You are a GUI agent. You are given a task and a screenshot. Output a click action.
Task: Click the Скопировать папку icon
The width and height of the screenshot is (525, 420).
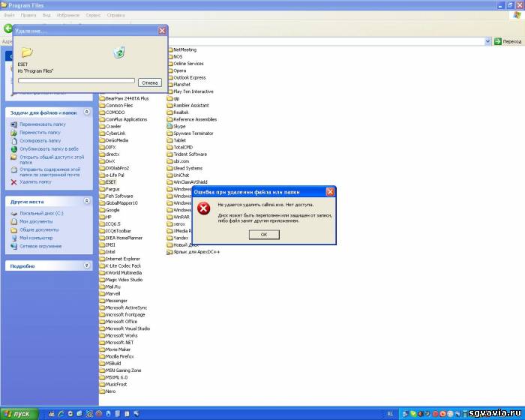coord(13,141)
